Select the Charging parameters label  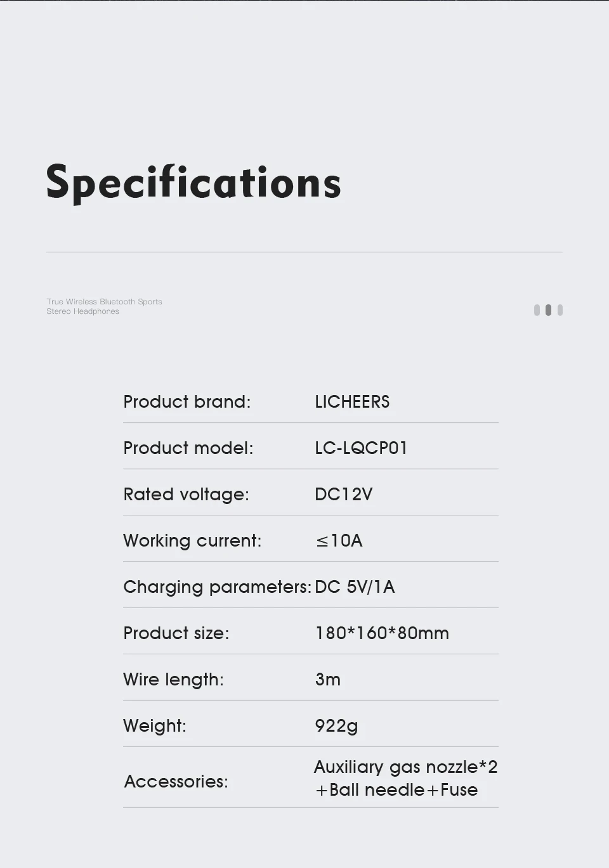pyautogui.click(x=217, y=586)
